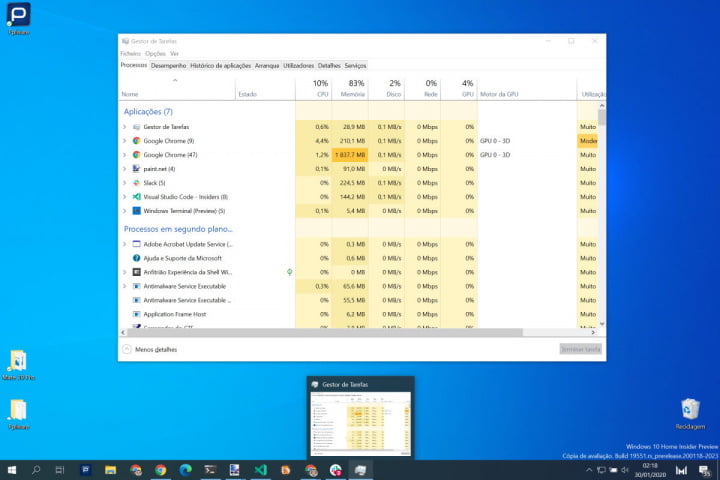The height and width of the screenshot is (480, 720).
Task: Switch to the Utilizadores tab
Action: tap(298, 66)
